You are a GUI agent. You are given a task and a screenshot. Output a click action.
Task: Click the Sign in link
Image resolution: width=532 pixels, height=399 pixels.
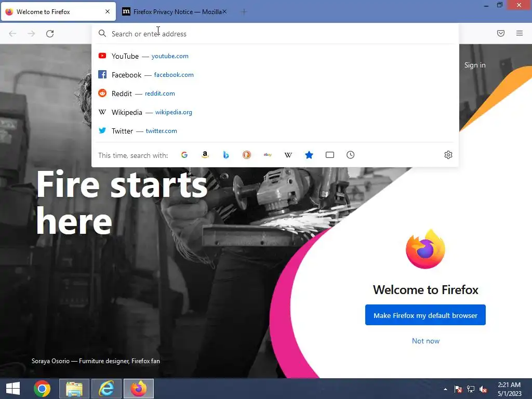[x=475, y=65]
